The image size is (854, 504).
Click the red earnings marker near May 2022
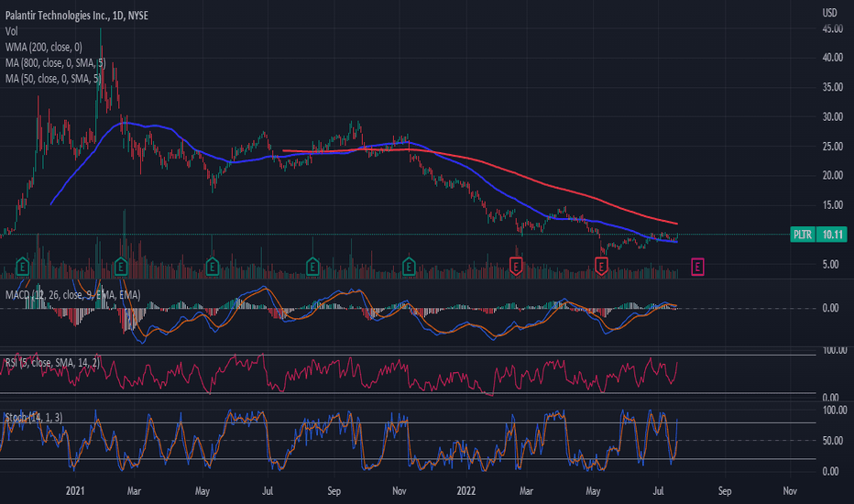click(601, 267)
